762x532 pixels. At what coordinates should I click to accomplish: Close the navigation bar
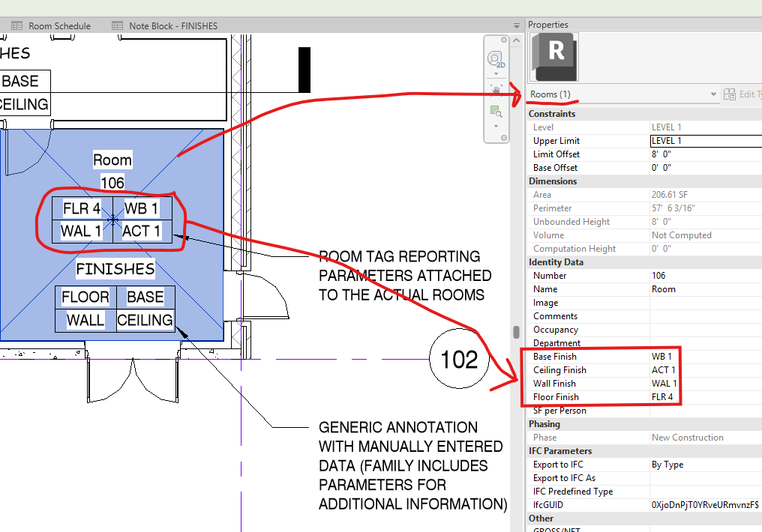(504, 40)
